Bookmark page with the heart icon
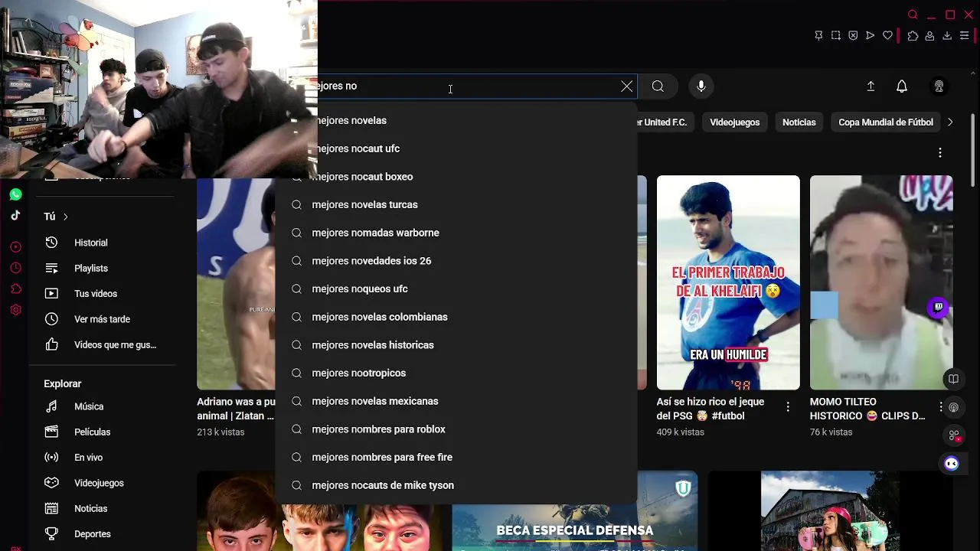Viewport: 980px width, 551px height. click(887, 35)
